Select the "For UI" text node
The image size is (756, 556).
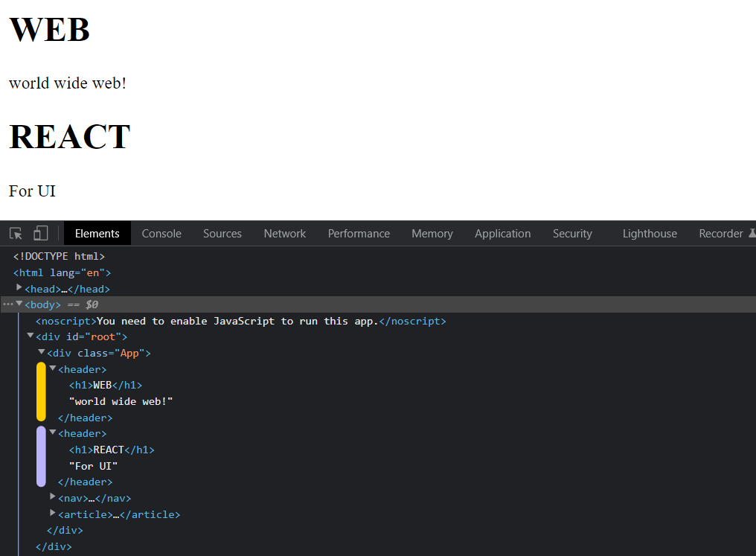93,466
